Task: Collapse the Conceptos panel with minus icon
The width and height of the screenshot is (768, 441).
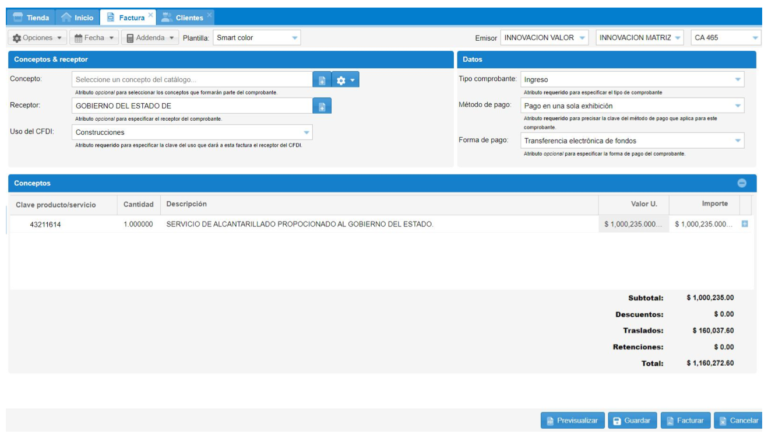Action: click(x=741, y=183)
